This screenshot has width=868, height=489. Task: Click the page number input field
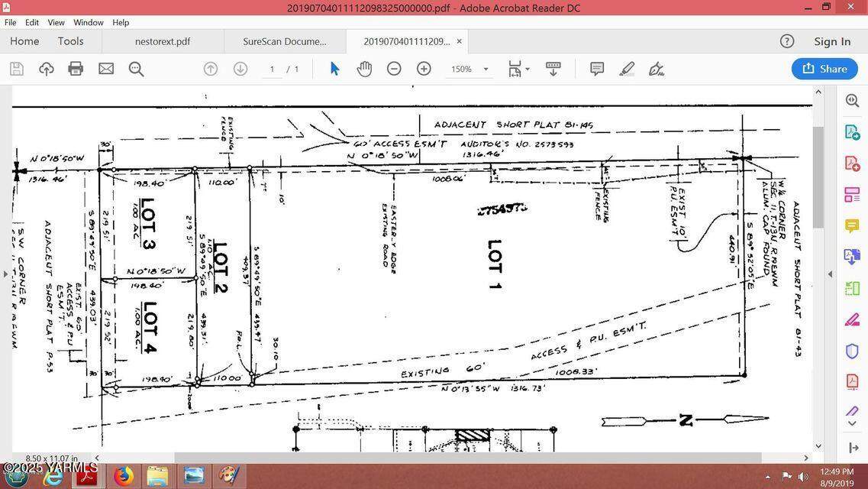tap(272, 70)
